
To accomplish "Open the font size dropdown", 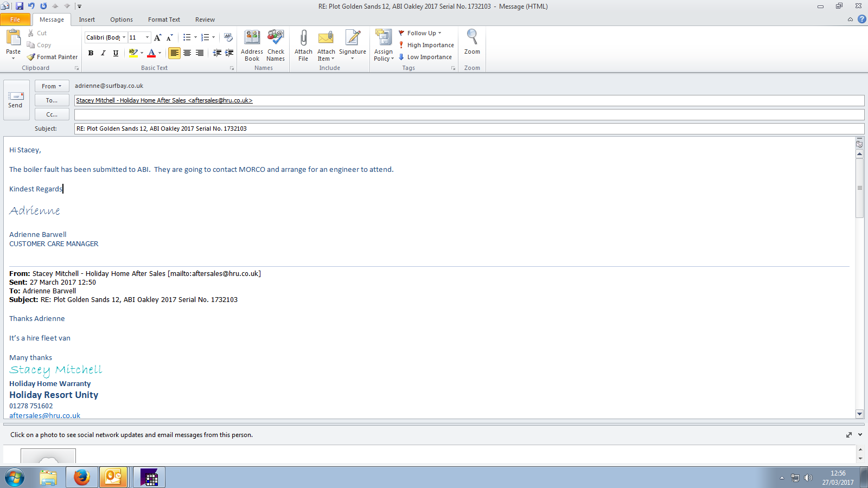I will pos(147,37).
